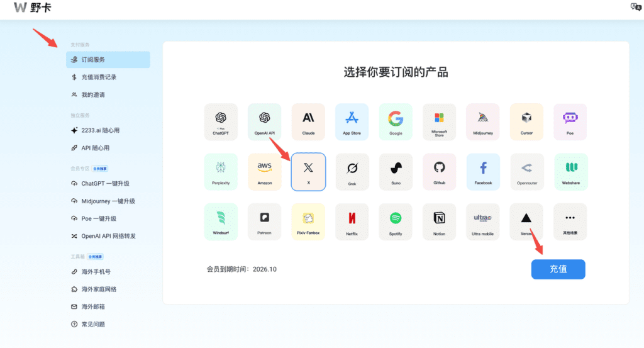Click the 野卡 logo in header
The width and height of the screenshot is (644, 348).
coord(33,8)
